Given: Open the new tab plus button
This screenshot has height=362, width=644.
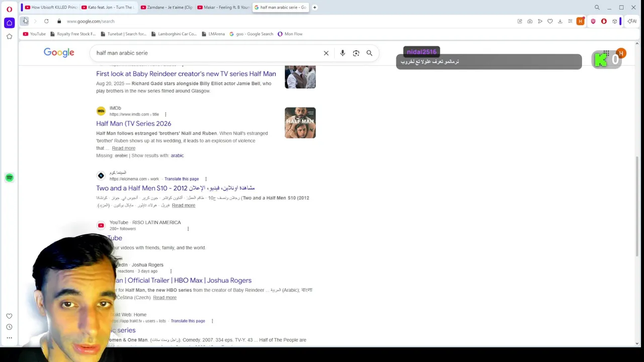Looking at the screenshot, I should pos(314,8).
